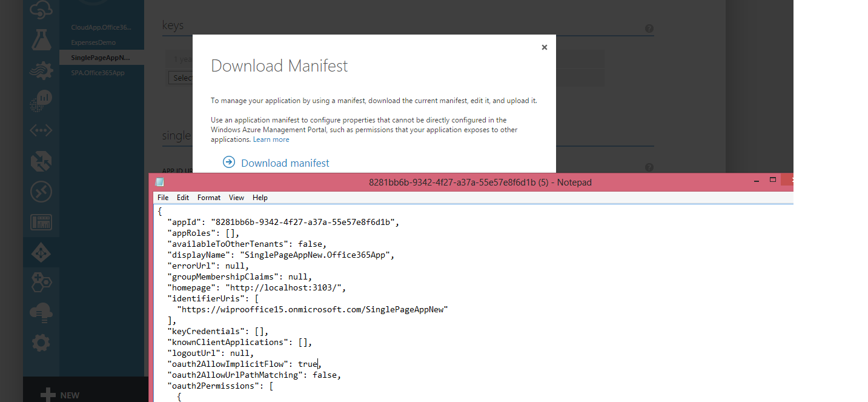Click help question mark near App ID URI

(x=649, y=167)
